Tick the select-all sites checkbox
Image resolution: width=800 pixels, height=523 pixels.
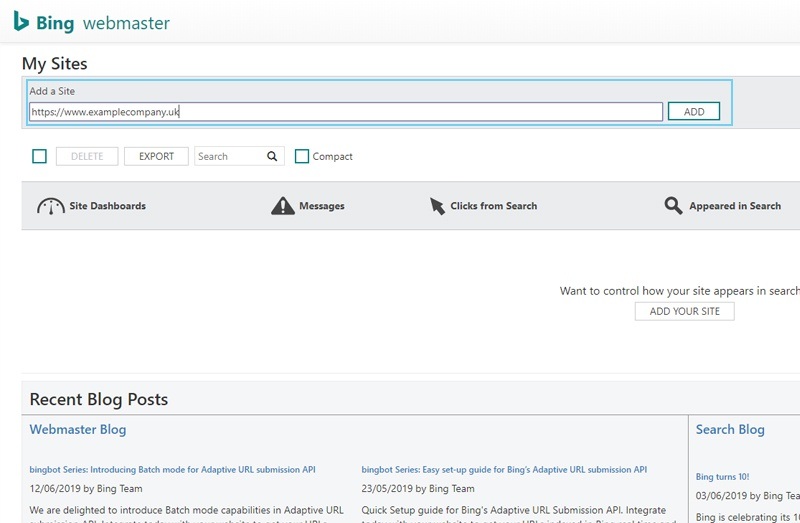(x=39, y=156)
